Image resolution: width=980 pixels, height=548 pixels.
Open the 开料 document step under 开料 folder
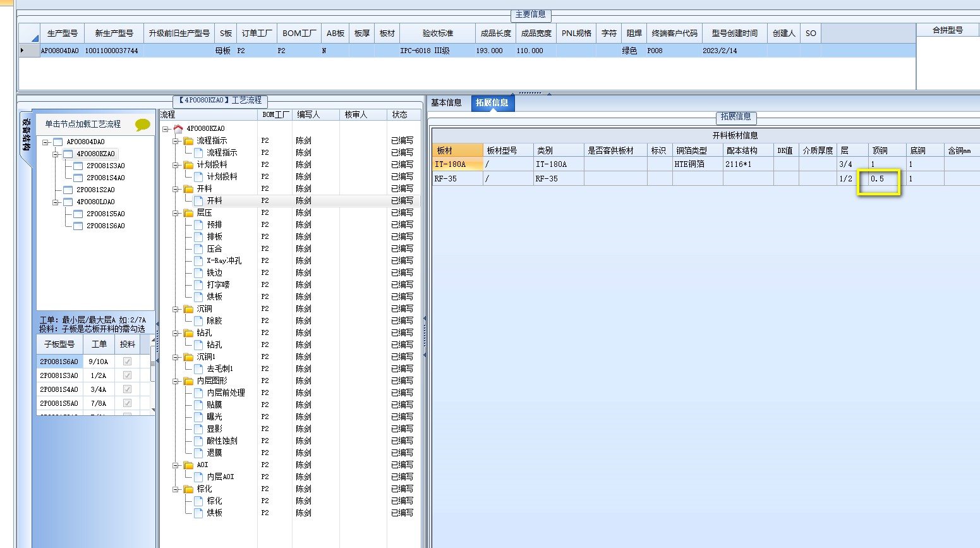(x=214, y=200)
